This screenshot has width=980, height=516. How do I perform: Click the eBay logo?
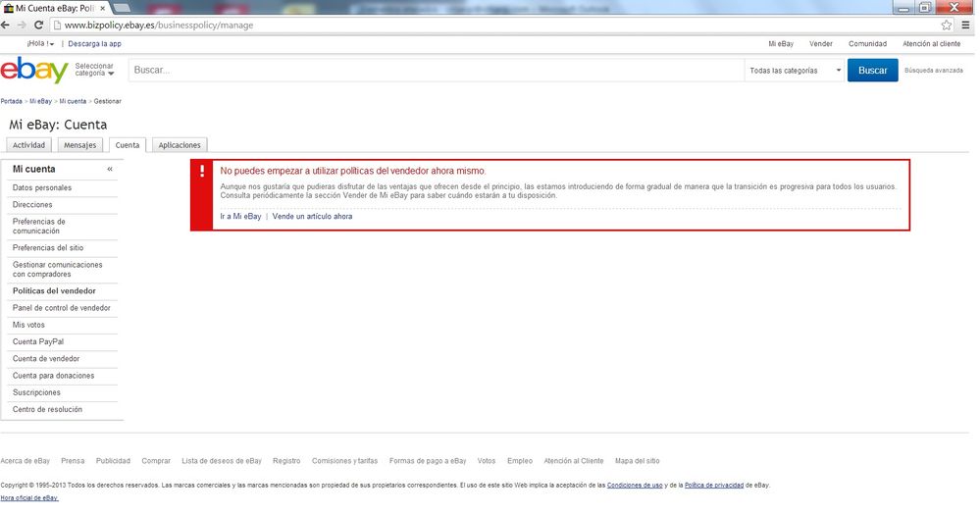tap(34, 70)
